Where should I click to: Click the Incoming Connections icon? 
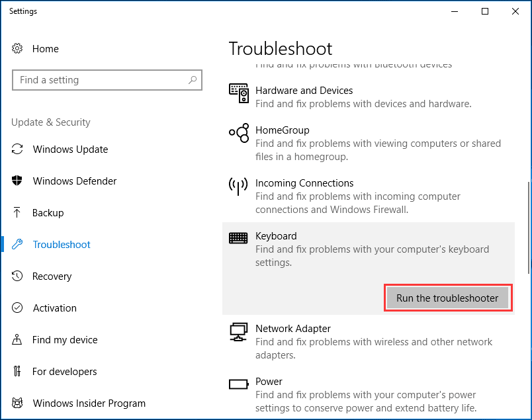[x=238, y=186]
